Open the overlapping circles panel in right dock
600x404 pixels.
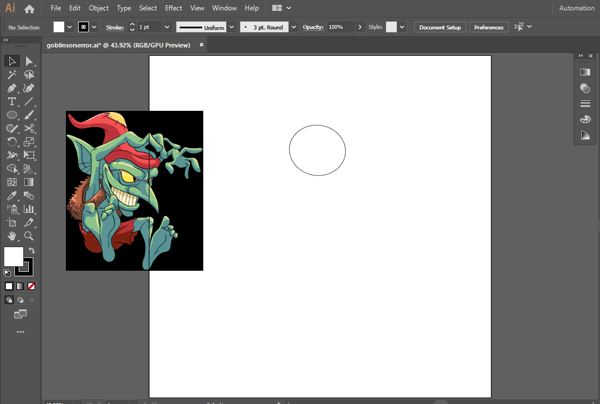(x=585, y=88)
